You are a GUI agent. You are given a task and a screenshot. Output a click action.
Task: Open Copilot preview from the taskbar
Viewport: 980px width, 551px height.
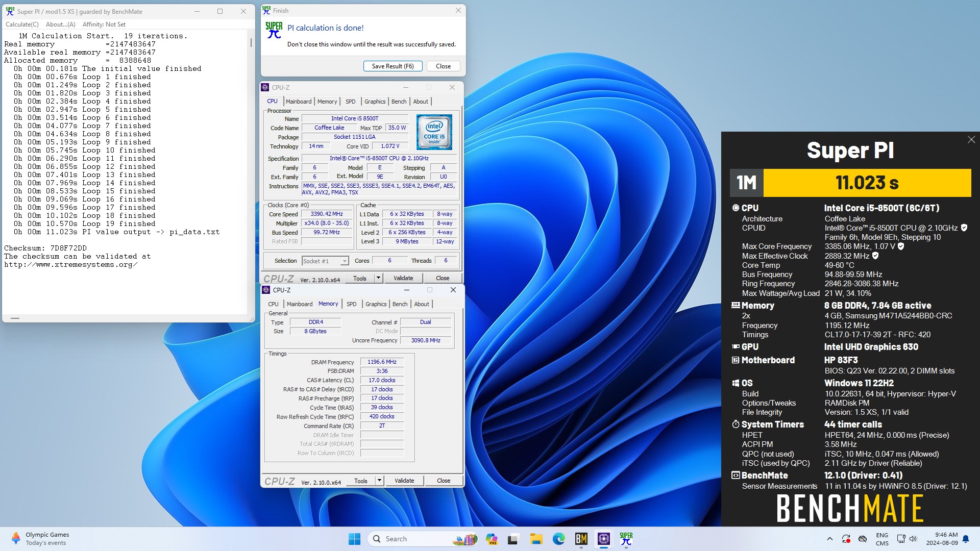492,539
